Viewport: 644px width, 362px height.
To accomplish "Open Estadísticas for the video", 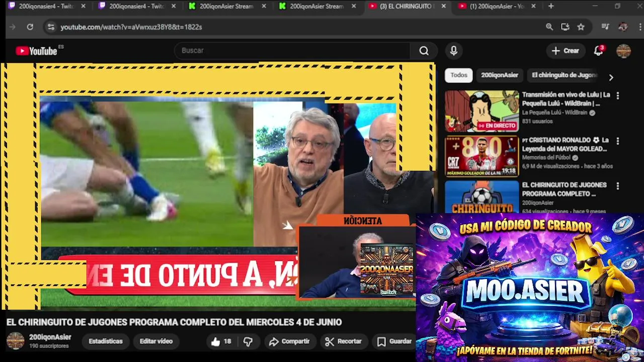I will click(x=106, y=341).
